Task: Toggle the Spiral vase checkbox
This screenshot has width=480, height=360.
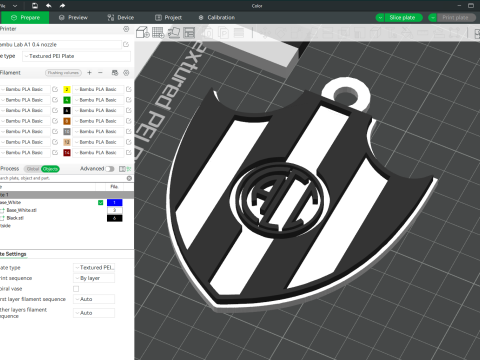Action: (x=76, y=289)
